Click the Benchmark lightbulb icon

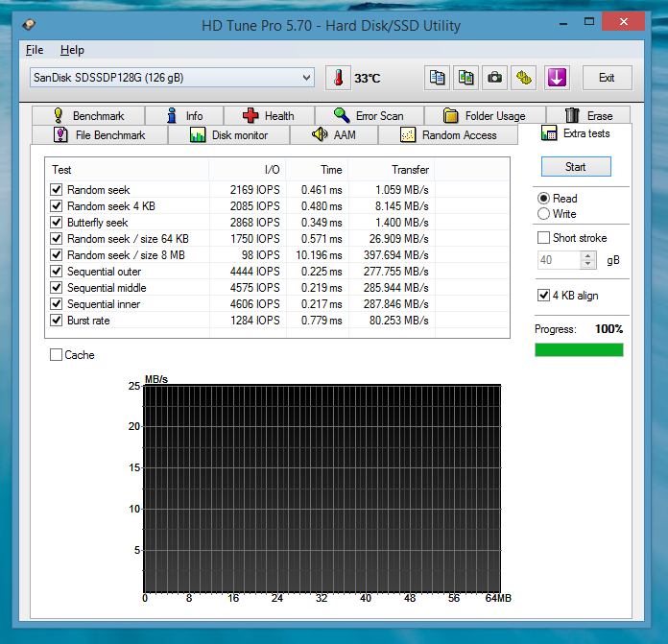(58, 115)
